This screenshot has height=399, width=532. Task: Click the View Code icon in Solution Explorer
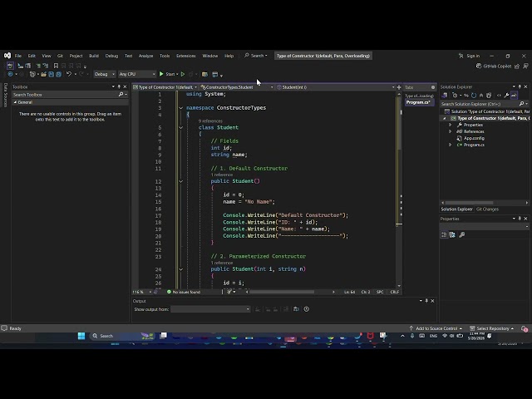tap(499, 96)
